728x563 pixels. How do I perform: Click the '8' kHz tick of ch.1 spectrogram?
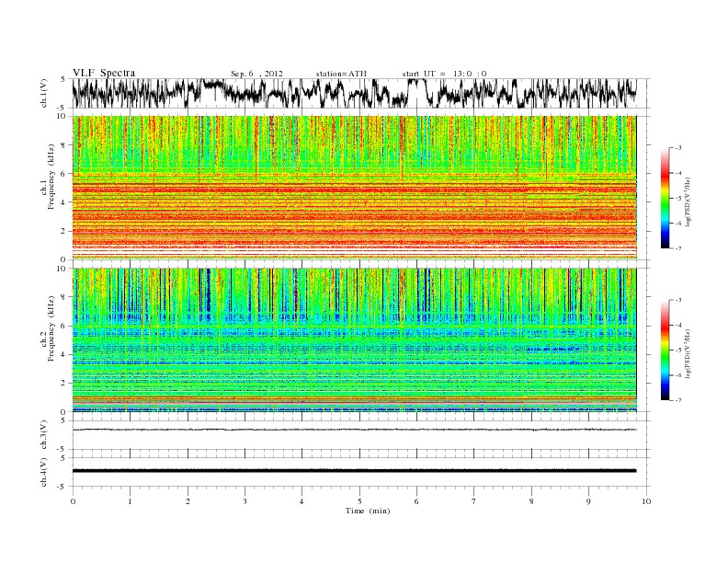coord(63,145)
